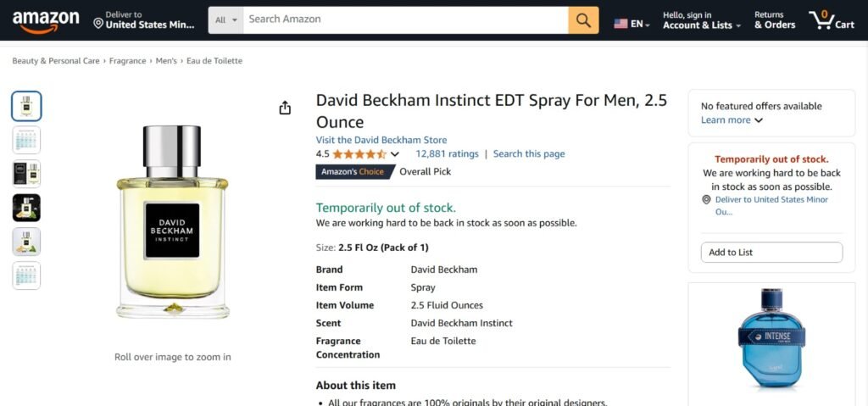The image size is (868, 406).
Task: Click the US flag language icon
Action: 620,24
